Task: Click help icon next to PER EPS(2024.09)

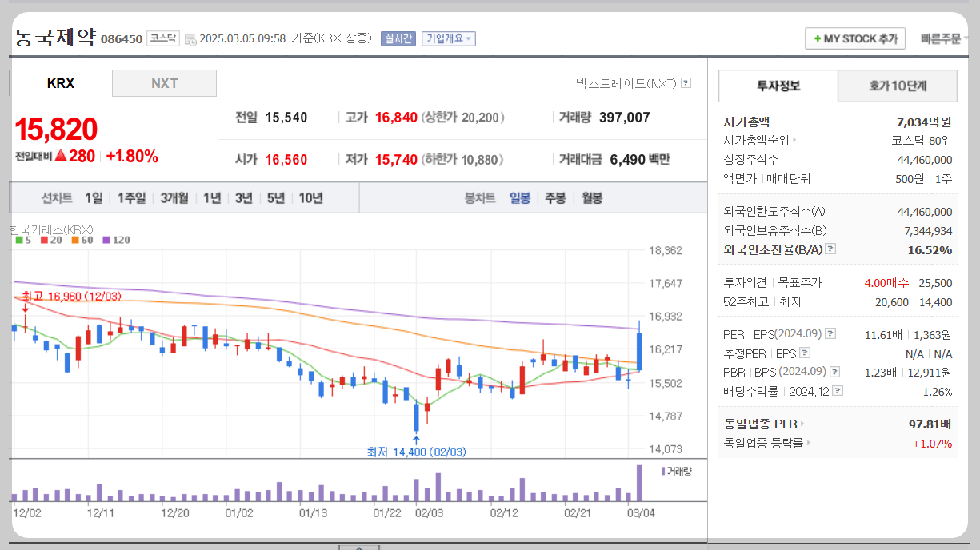Action: pyautogui.click(x=830, y=334)
